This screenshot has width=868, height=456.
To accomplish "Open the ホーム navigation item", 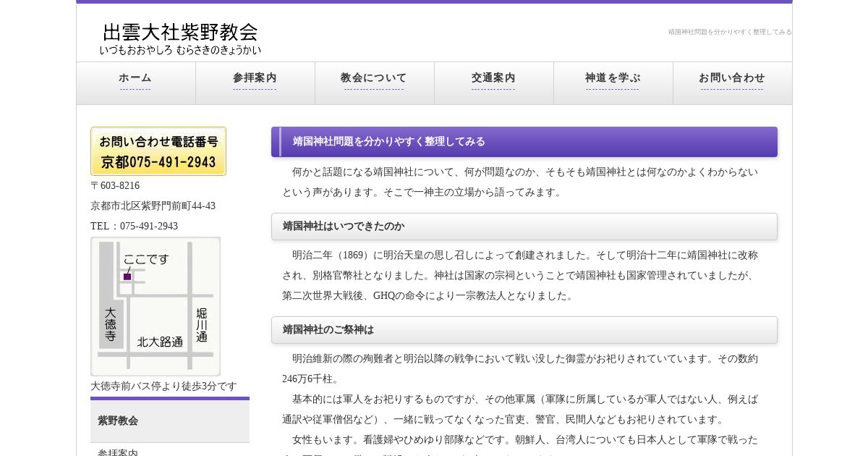I will [135, 83].
